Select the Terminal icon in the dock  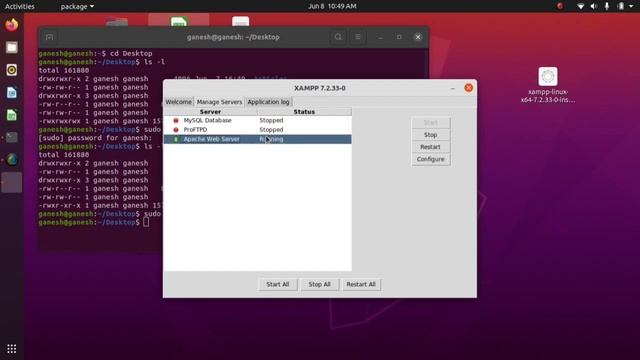tap(11, 137)
